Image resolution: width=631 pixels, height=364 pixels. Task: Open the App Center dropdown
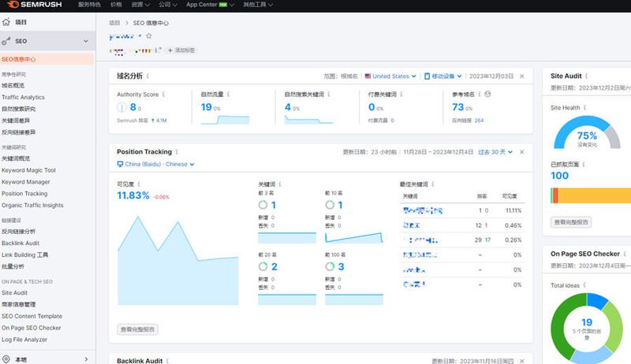210,5
